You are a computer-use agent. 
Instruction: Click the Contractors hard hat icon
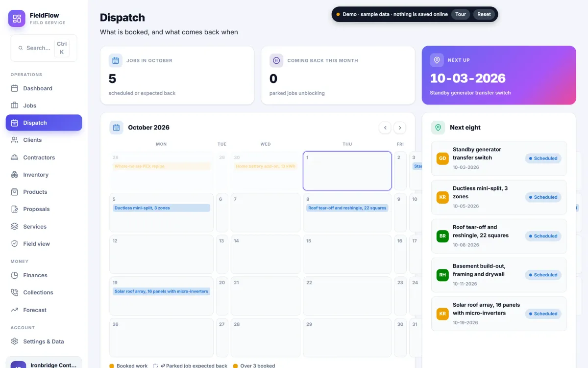pos(15,158)
